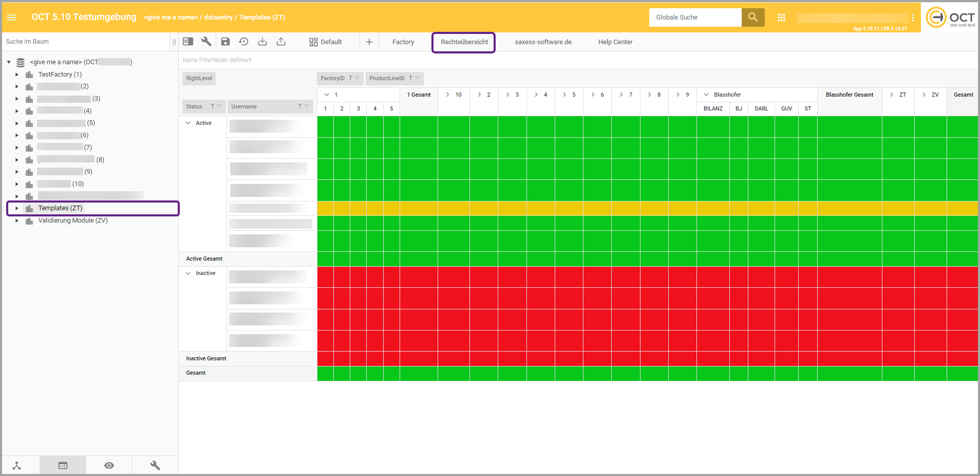Click the eye view icon at bottom
980x476 pixels.
(x=109, y=466)
